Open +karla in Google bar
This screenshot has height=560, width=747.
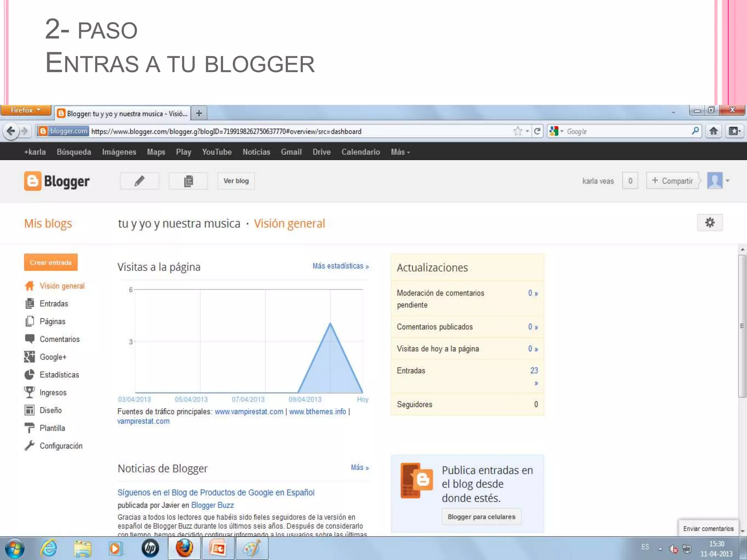point(35,152)
